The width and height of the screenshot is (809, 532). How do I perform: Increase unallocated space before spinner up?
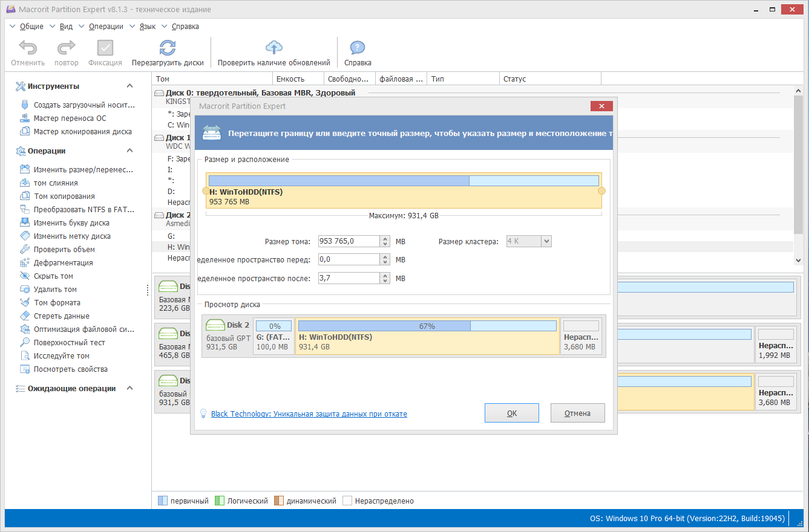[x=385, y=257]
